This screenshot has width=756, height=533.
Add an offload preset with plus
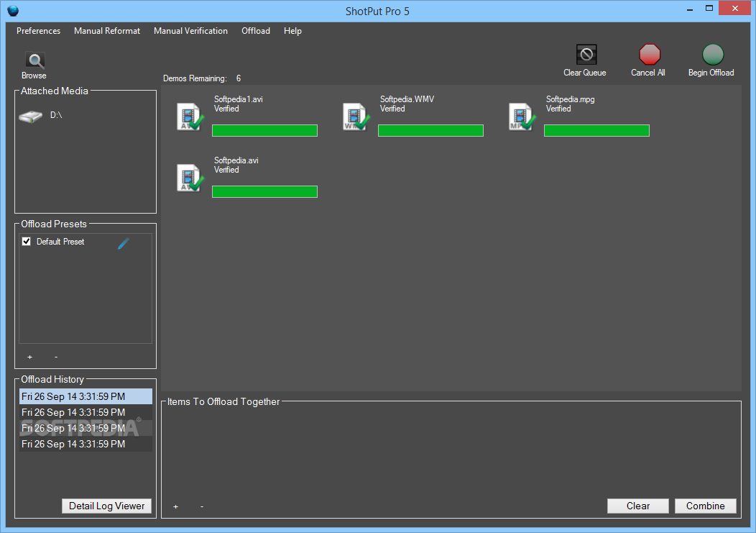(30, 357)
